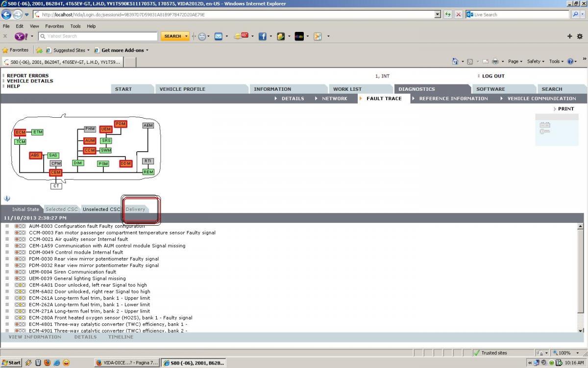The width and height of the screenshot is (588, 368).
Task: Click the blue information icon below diagram
Action: (7, 198)
